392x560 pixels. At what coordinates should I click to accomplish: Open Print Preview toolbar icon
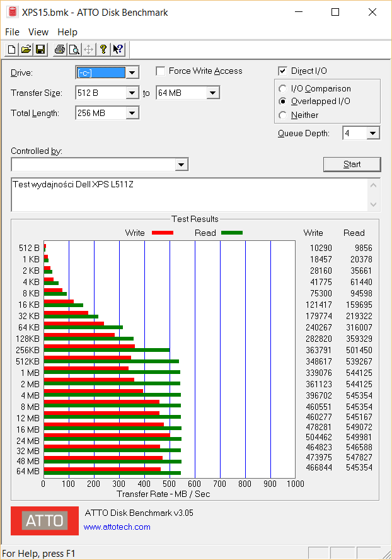pos(74,49)
